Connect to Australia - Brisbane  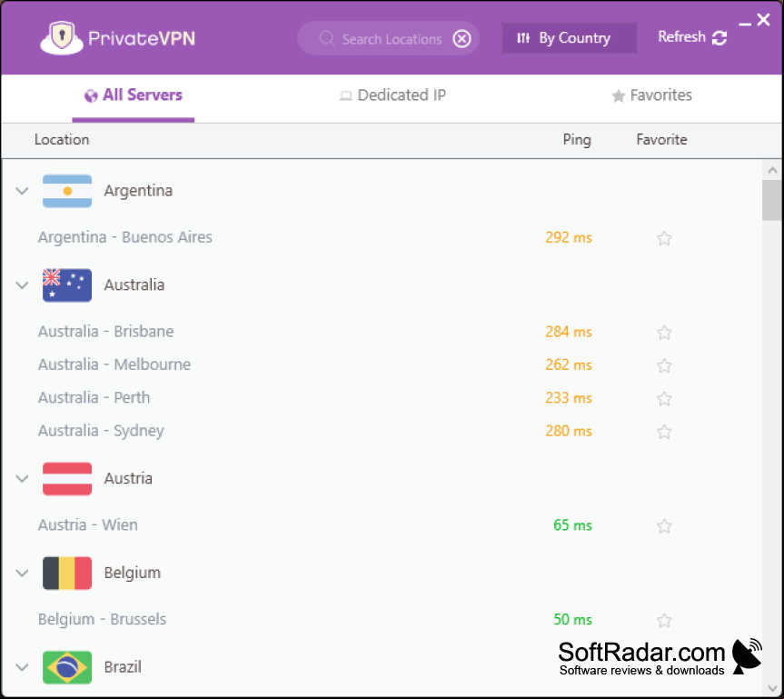(x=106, y=331)
